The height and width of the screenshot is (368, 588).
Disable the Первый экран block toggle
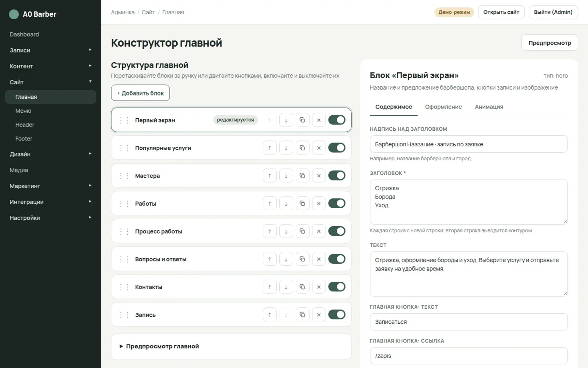(337, 120)
